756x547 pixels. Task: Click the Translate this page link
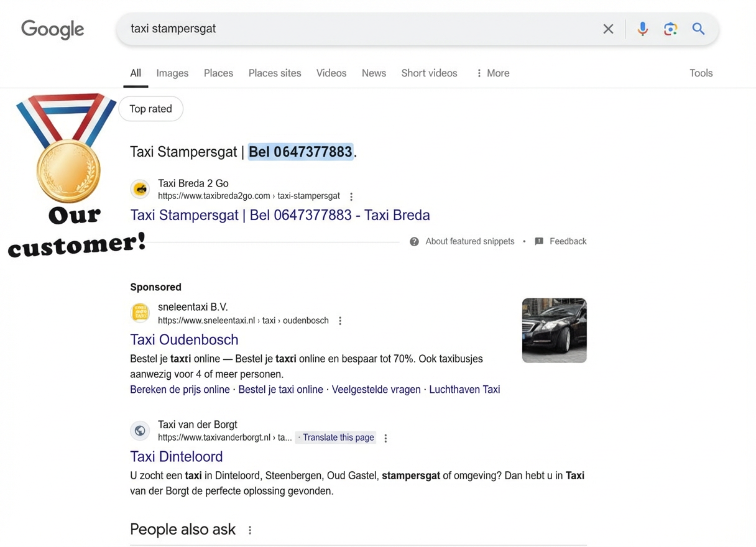click(x=338, y=438)
